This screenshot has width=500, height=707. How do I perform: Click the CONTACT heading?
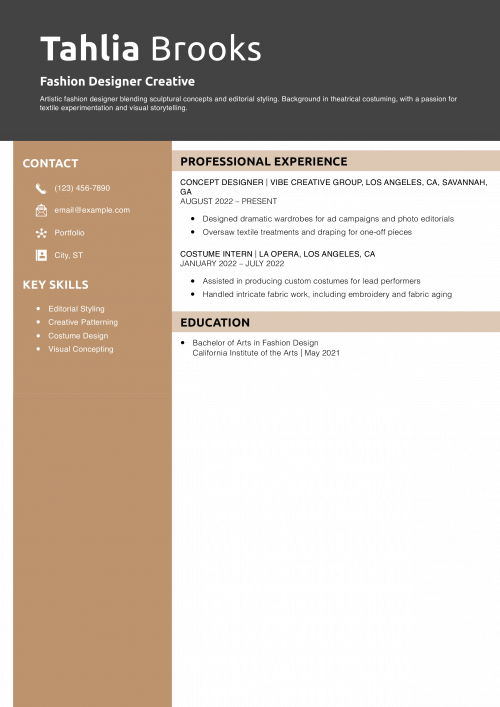[x=50, y=163]
